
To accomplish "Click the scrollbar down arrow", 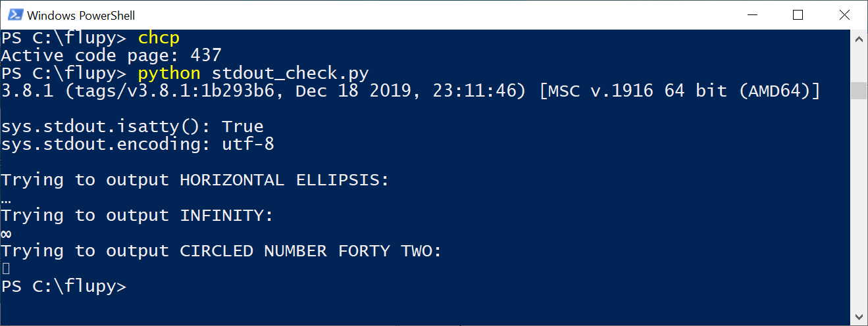I will (859, 316).
